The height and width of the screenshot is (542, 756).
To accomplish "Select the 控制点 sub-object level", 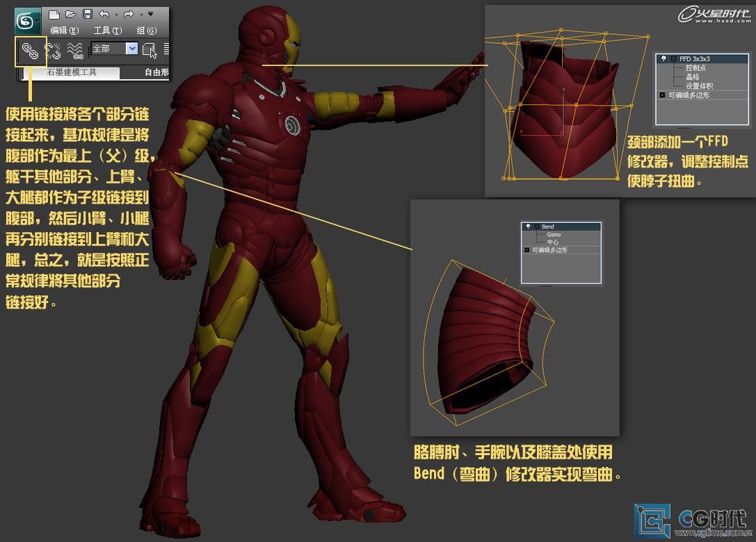I will pos(695,68).
